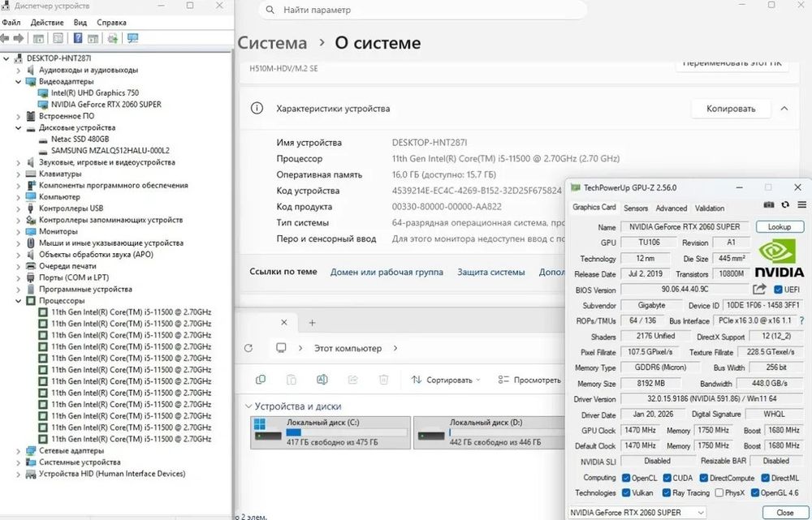Image resolution: width=812 pixels, height=520 pixels.
Task: Select Intel(R) UHD Graphics 750 adapter
Action: tap(95, 93)
